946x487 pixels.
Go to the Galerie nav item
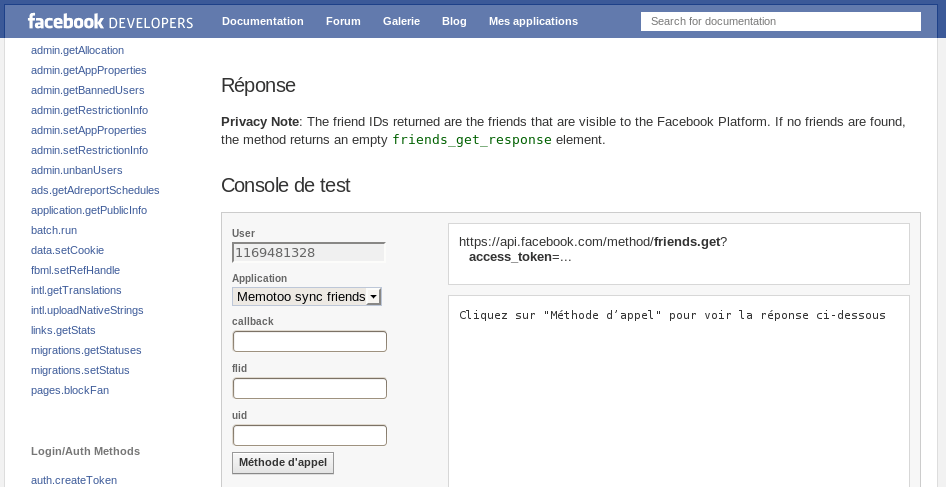pos(401,21)
